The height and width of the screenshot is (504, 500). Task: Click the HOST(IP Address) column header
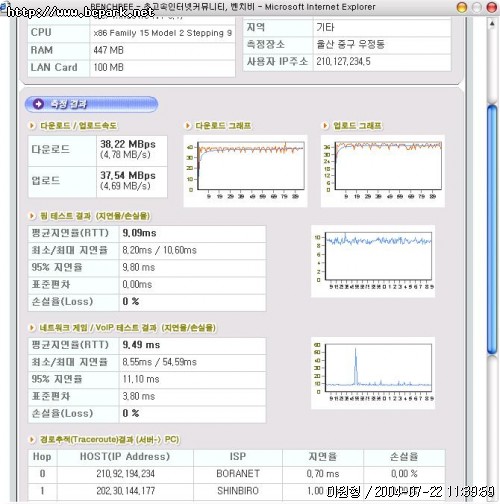tap(125, 457)
